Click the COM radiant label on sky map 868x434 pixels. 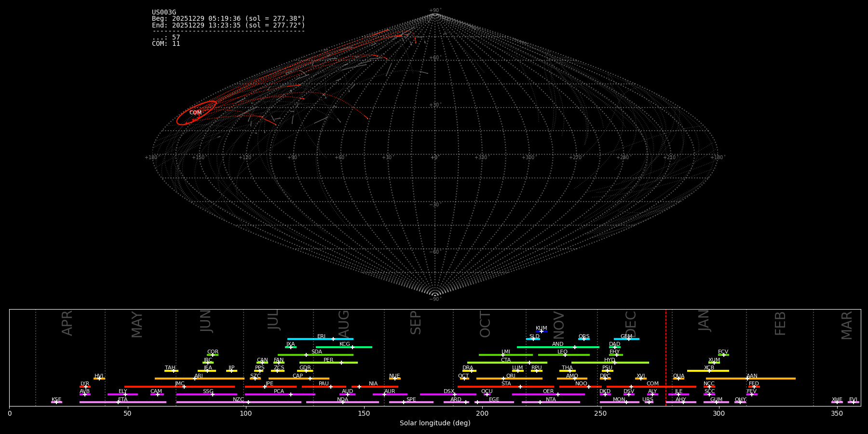click(x=195, y=112)
